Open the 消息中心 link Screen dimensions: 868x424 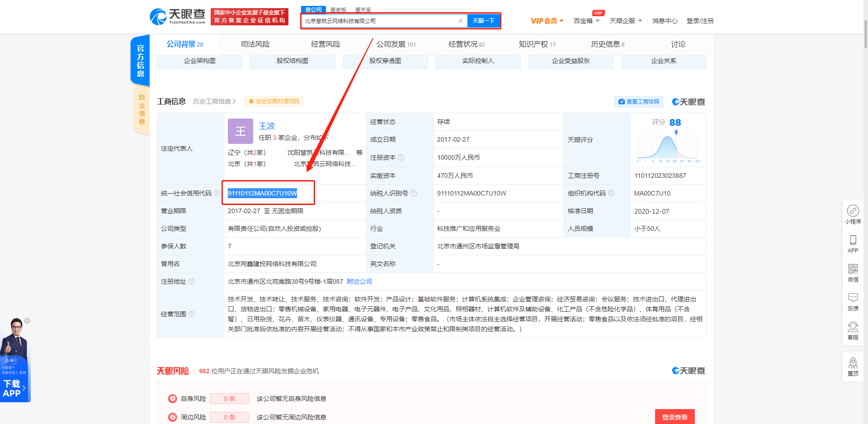pyautogui.click(x=665, y=21)
